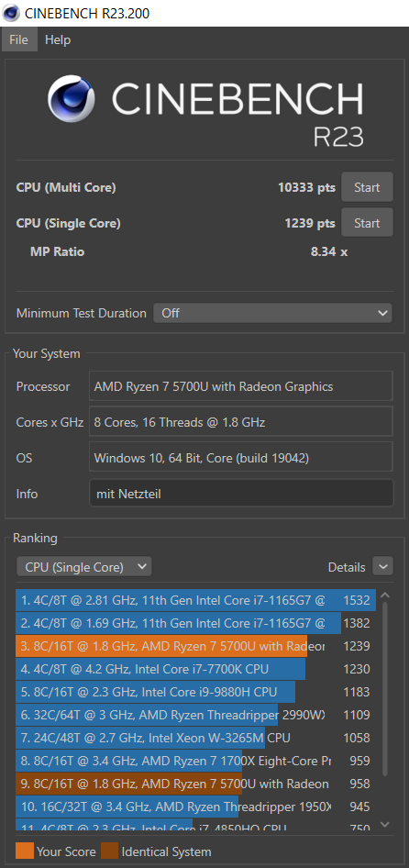Open the File menu
The height and width of the screenshot is (868, 409).
18,39
